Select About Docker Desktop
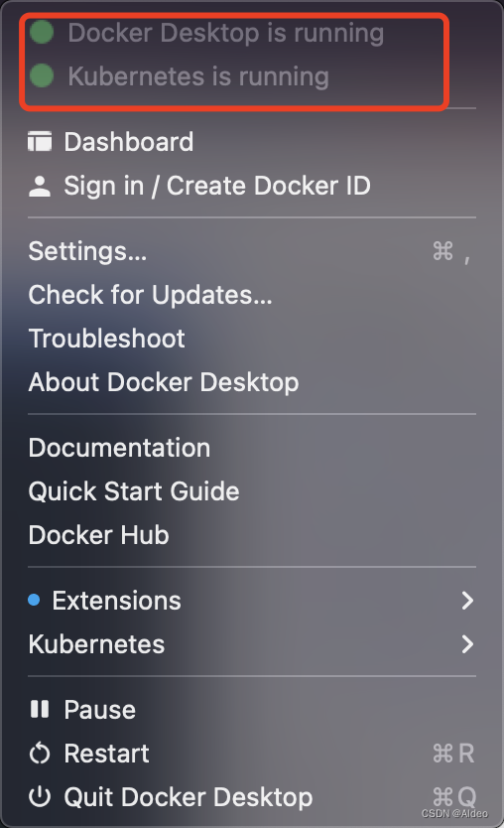 [164, 382]
